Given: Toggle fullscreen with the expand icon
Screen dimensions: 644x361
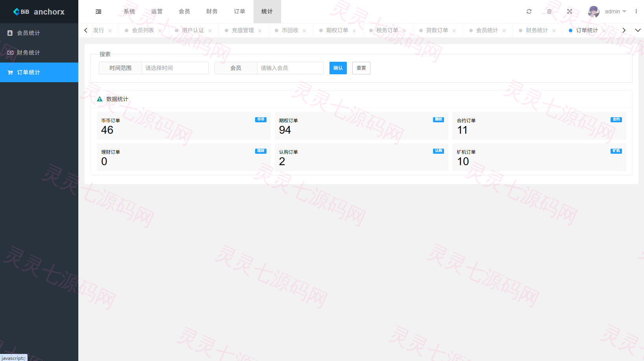Looking at the screenshot, I should [x=570, y=11].
